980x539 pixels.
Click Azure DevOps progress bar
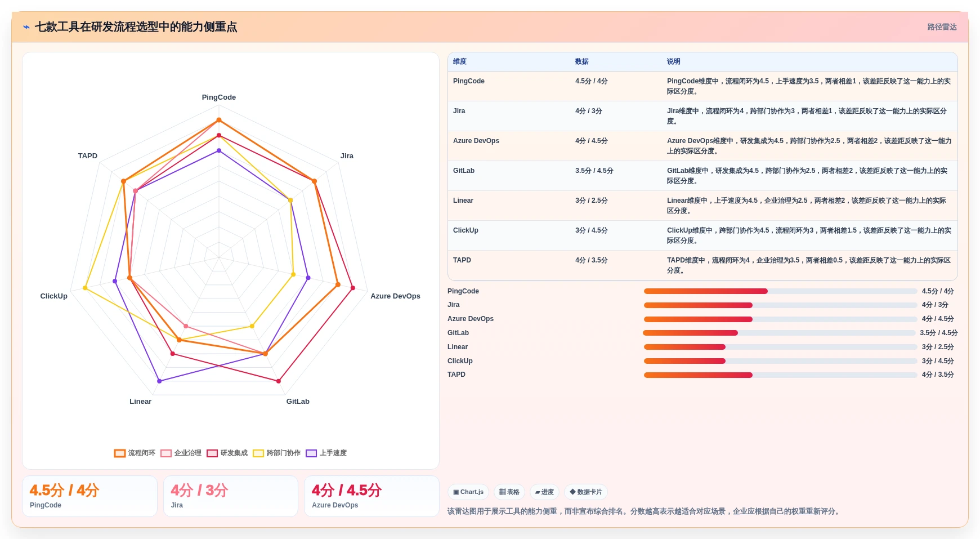(780, 319)
